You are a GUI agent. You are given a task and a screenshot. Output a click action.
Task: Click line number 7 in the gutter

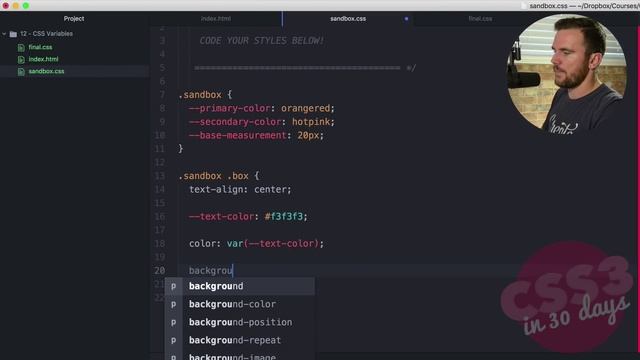(x=162, y=95)
